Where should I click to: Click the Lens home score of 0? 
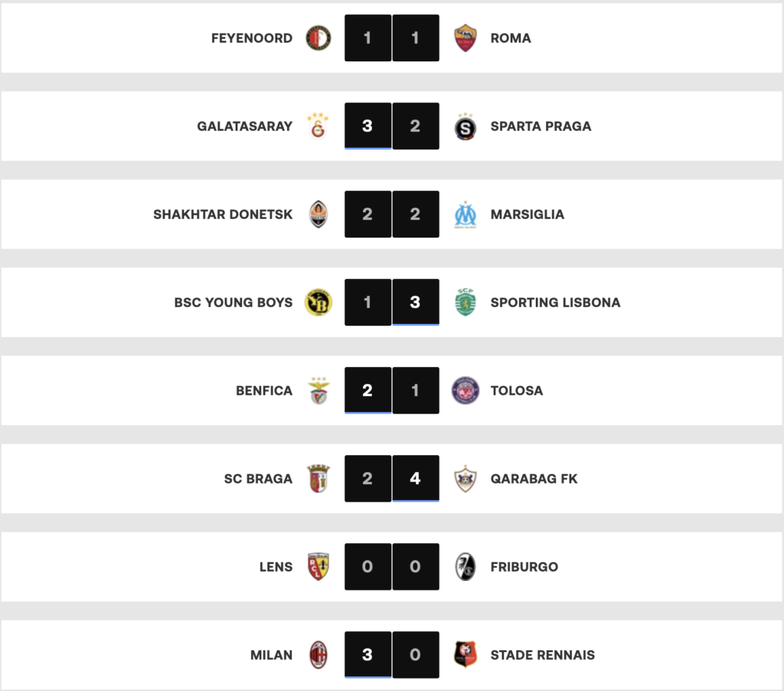(367, 566)
